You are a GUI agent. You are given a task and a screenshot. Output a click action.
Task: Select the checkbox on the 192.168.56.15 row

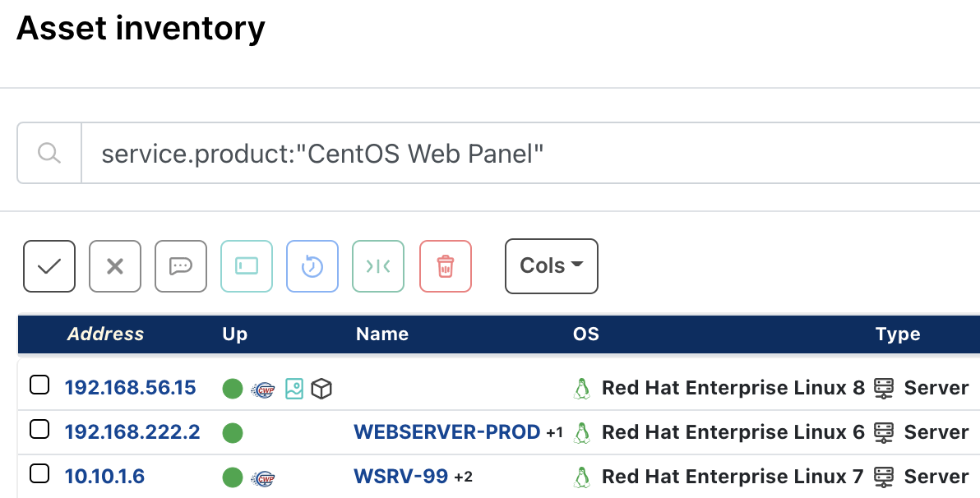(x=39, y=383)
